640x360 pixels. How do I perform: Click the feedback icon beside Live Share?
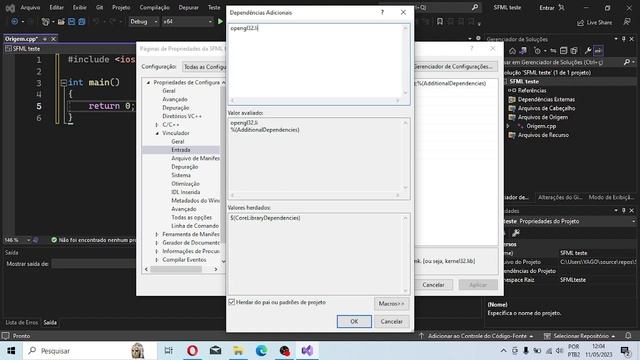point(627,22)
